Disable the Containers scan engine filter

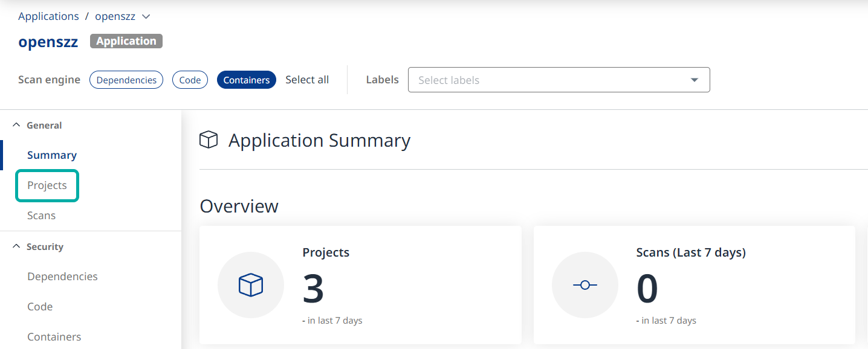pos(246,80)
